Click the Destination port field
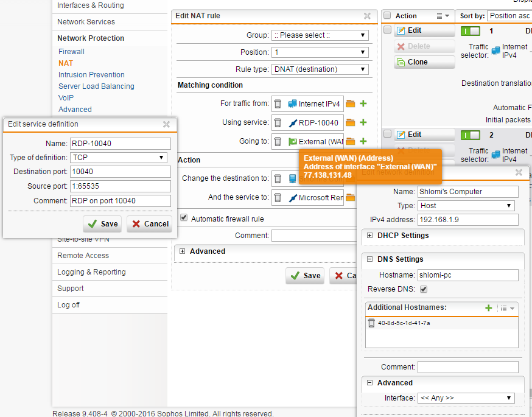This screenshot has width=532, height=417. click(121, 172)
